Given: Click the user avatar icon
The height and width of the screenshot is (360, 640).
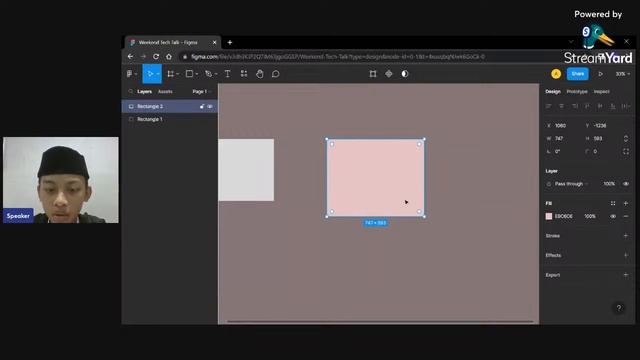Looking at the screenshot, I should [556, 74].
